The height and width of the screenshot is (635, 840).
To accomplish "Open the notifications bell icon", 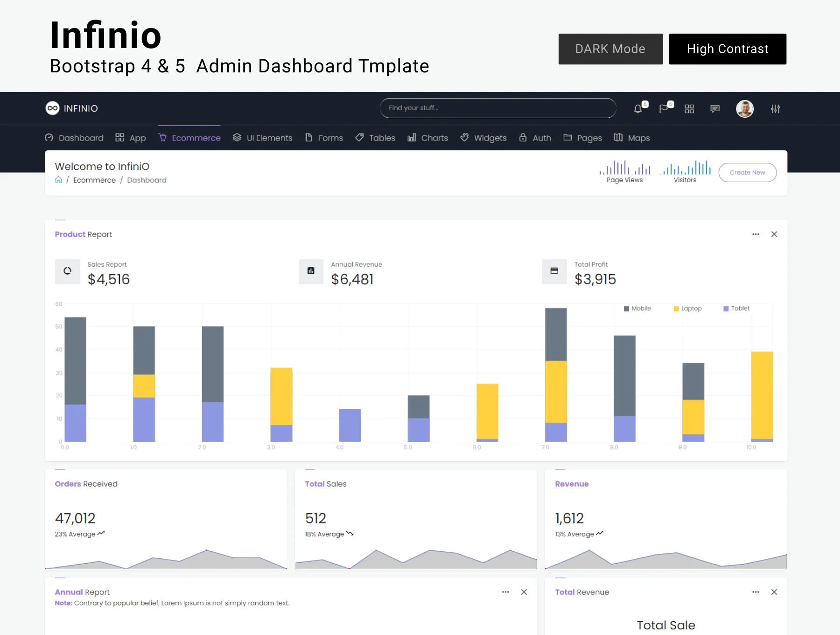I will pyautogui.click(x=638, y=109).
